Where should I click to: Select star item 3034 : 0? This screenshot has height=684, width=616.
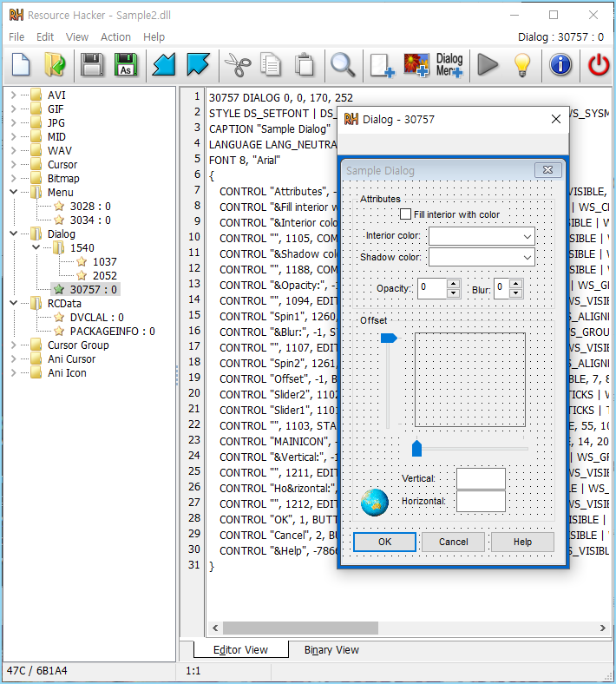90,220
